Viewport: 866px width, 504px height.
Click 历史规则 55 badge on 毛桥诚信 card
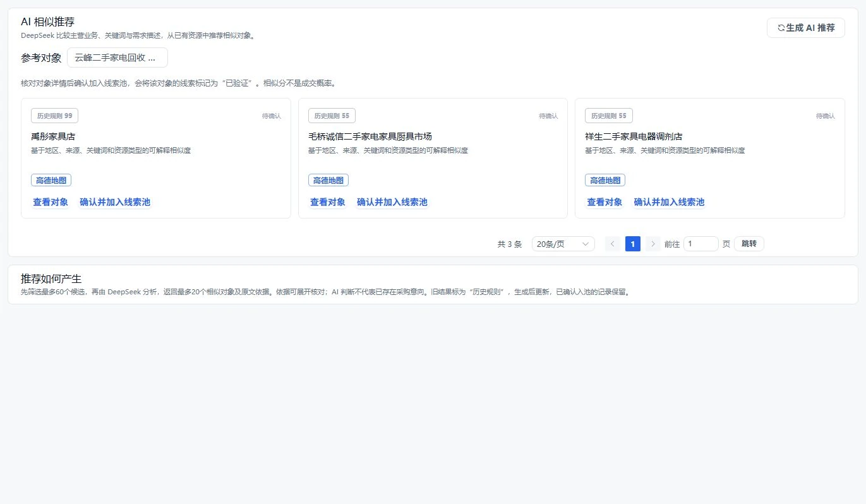[x=332, y=116]
